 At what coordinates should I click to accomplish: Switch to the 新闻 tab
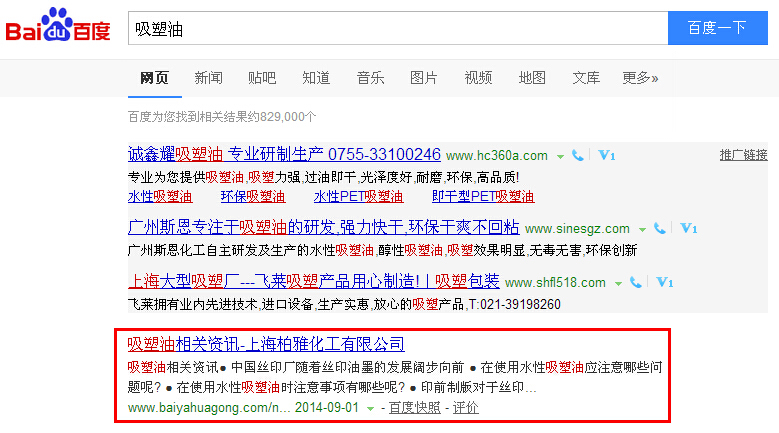pos(208,78)
